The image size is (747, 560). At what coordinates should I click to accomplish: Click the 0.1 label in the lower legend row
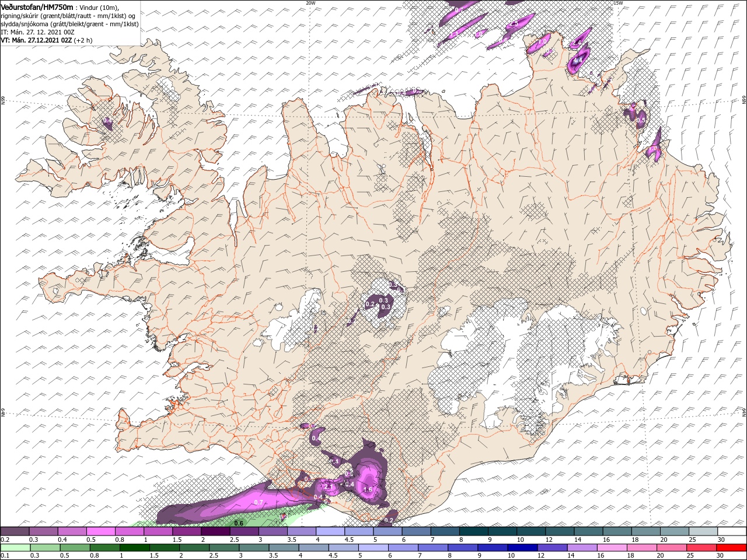(5, 556)
